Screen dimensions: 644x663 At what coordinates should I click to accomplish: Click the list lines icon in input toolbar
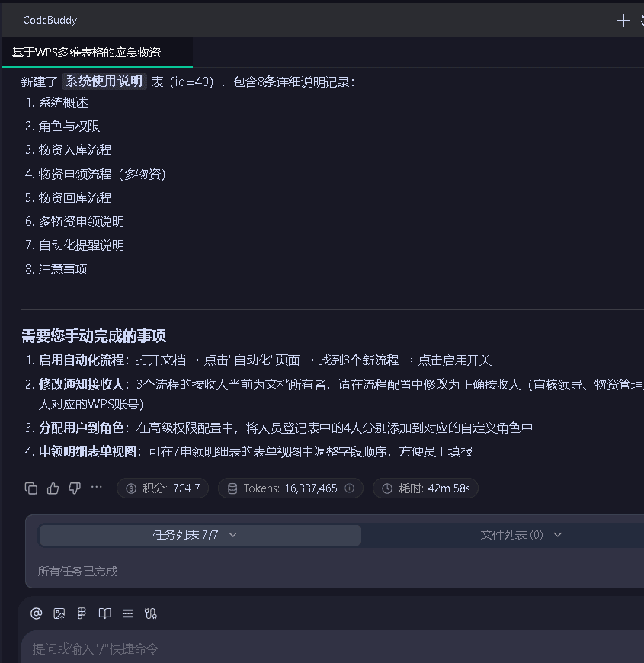coord(128,613)
